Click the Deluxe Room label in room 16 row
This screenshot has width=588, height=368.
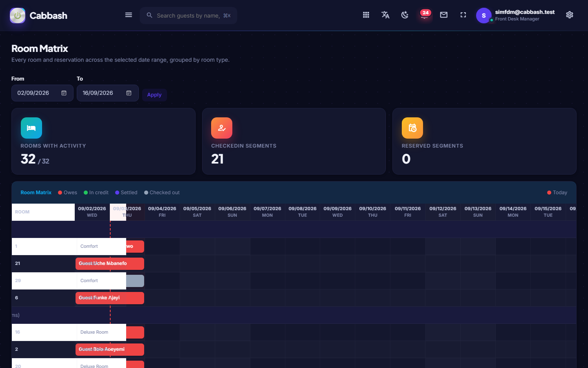pyautogui.click(x=94, y=332)
